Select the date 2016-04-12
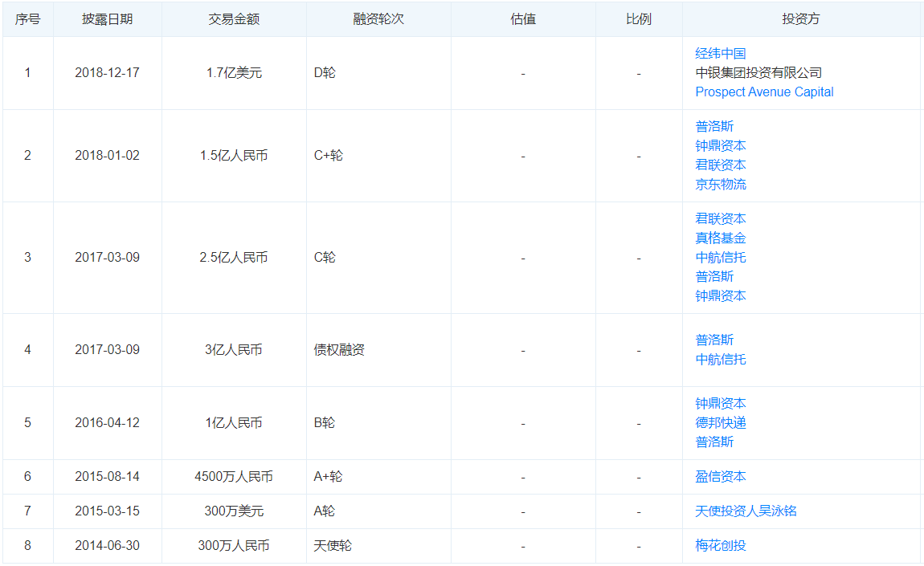Image resolution: width=924 pixels, height=566 pixels. click(x=107, y=423)
